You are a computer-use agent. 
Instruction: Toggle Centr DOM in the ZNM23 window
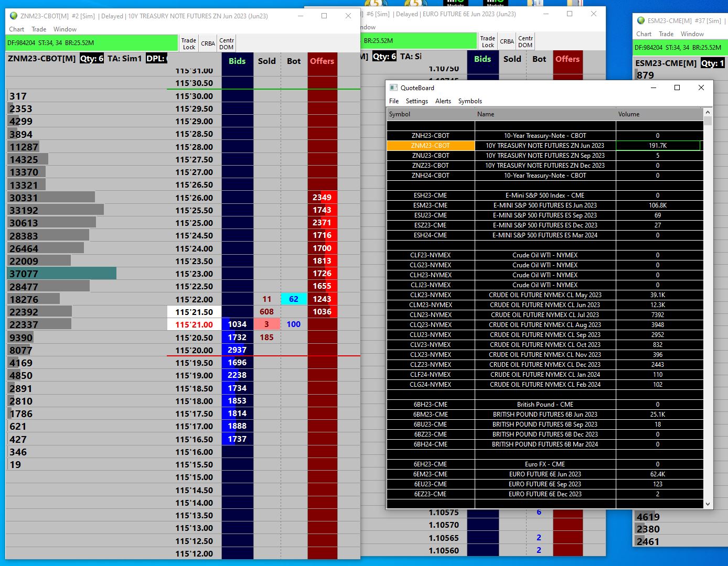(x=227, y=43)
